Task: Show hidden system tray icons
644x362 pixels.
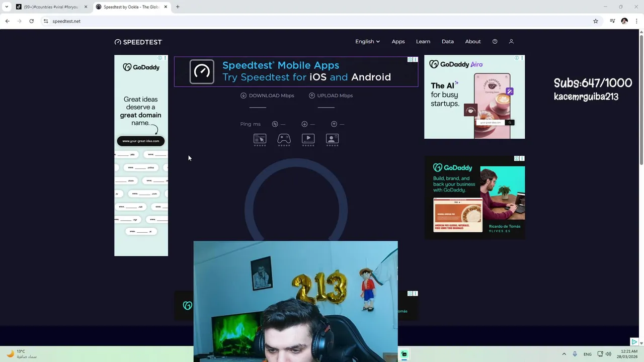Action: coord(564,354)
